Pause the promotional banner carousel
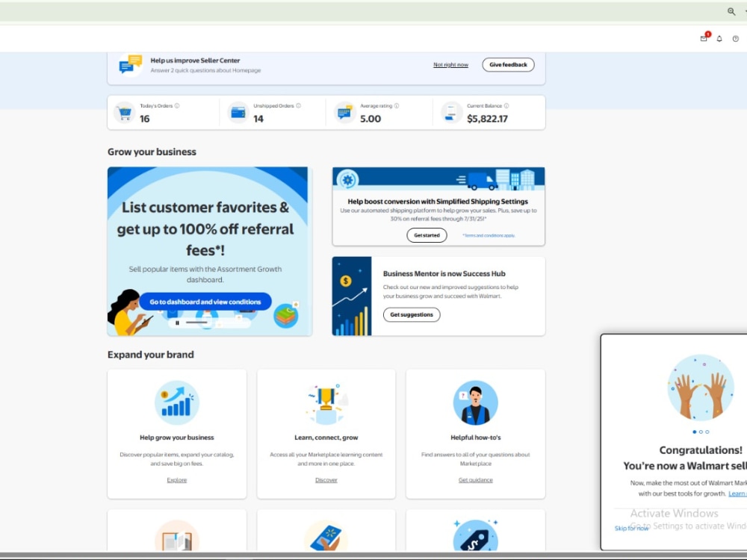This screenshot has width=747, height=560. [x=177, y=323]
